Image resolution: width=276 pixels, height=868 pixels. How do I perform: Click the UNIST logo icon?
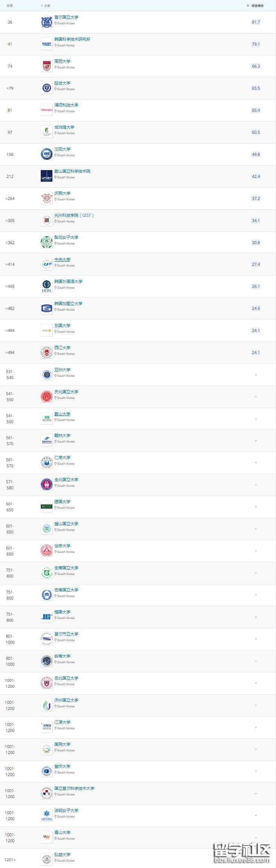point(46,176)
